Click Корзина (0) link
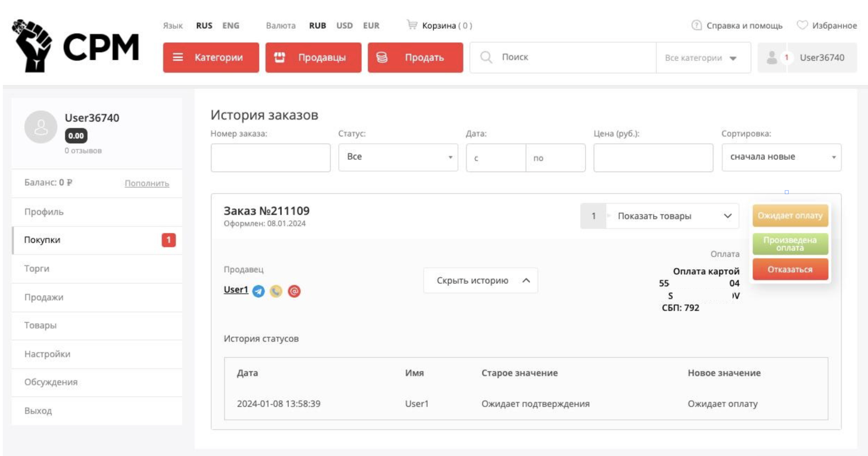 pyautogui.click(x=447, y=26)
